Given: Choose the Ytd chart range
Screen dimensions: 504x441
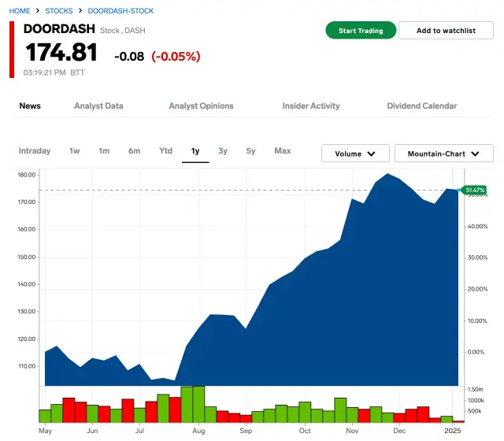Looking at the screenshot, I should point(165,150).
